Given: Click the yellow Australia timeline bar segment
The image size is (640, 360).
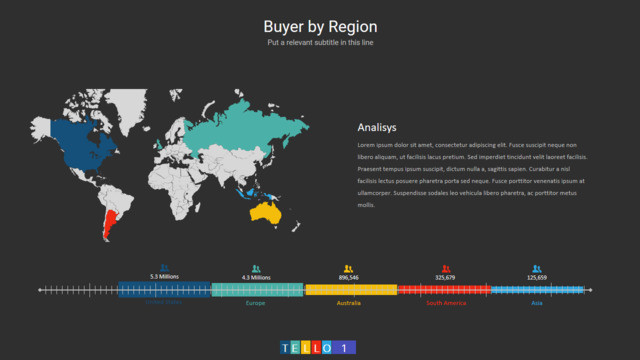Looking at the screenshot, I should pyautogui.click(x=351, y=290).
